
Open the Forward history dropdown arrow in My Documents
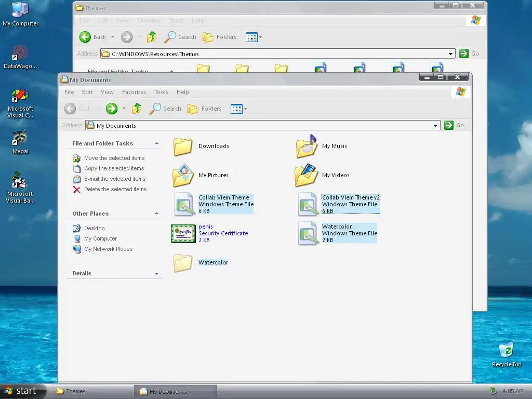click(x=124, y=109)
